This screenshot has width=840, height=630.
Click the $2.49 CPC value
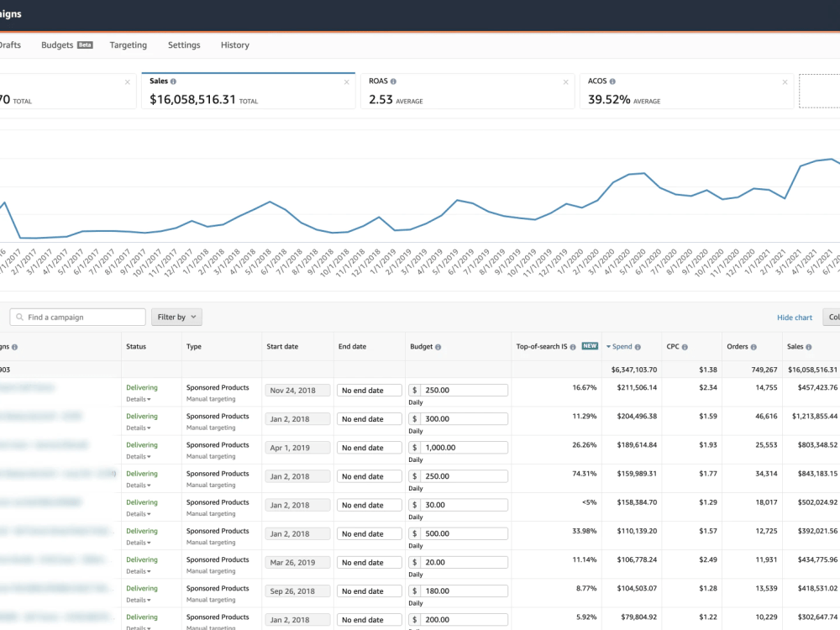(707, 559)
